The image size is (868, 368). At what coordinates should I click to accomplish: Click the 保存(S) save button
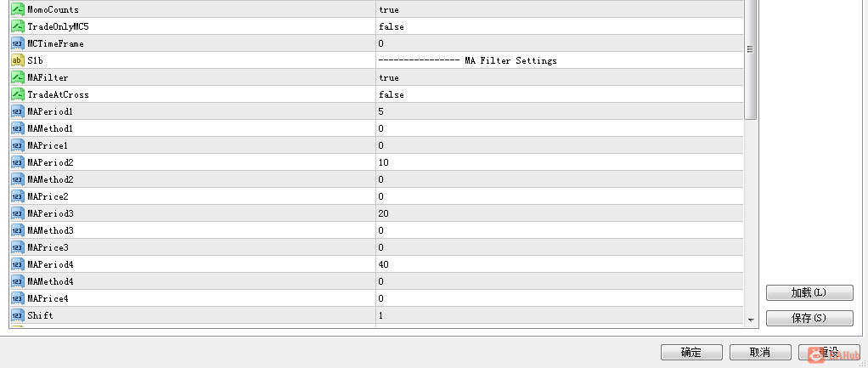click(x=809, y=318)
